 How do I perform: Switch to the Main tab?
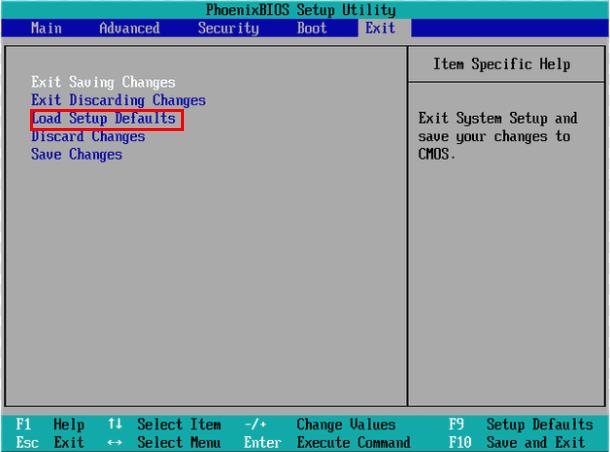pyautogui.click(x=46, y=28)
